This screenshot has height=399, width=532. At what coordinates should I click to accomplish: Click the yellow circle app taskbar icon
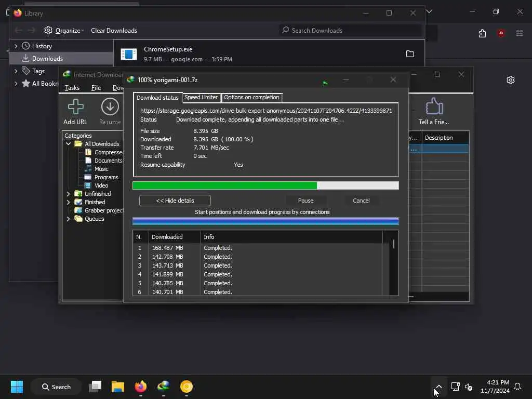[187, 387]
